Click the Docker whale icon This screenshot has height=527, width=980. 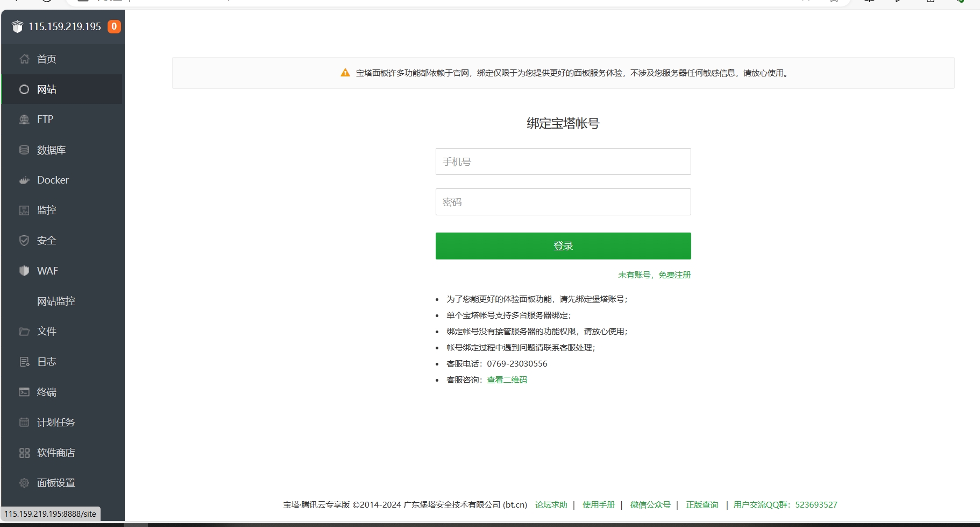pos(24,180)
